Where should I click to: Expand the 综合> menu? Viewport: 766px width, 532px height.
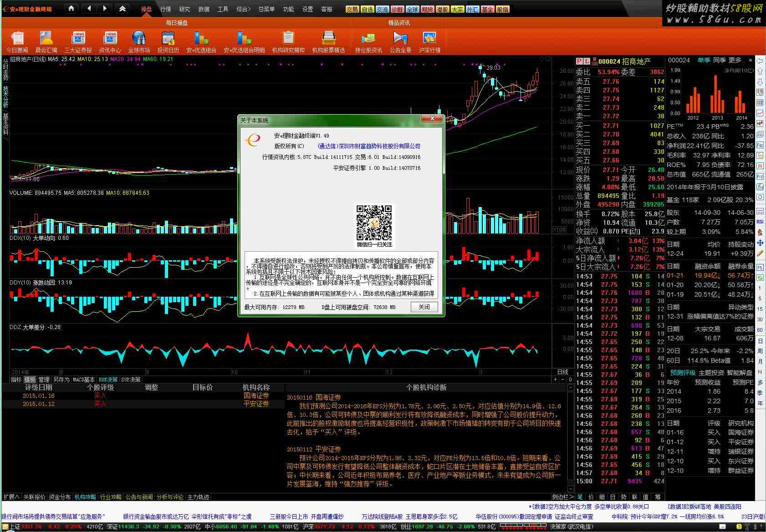pyautogui.click(x=244, y=9)
